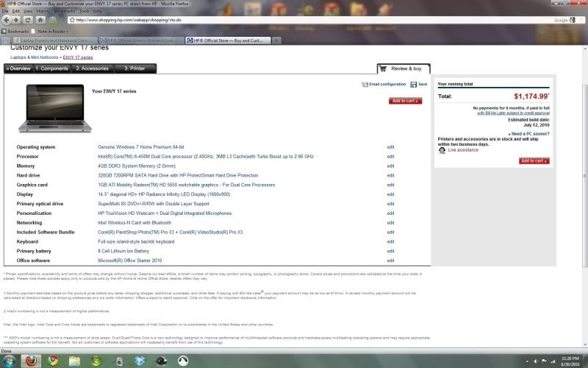Open the Tools menu
The image size is (588, 368).
point(84,11)
